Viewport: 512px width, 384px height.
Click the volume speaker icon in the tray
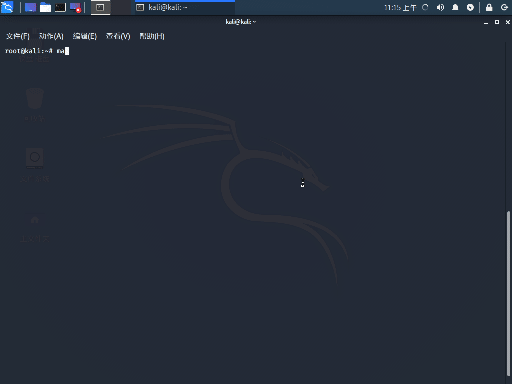(x=440, y=7)
